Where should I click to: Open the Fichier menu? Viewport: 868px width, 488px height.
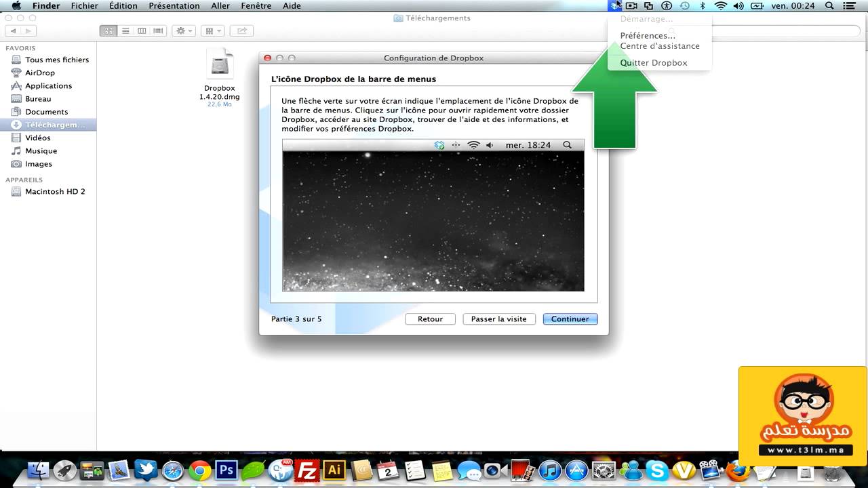[x=84, y=5]
